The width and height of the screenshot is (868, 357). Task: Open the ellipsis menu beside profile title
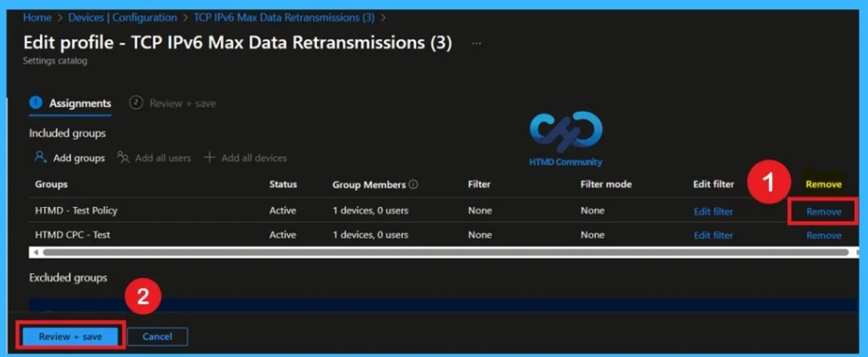[476, 43]
